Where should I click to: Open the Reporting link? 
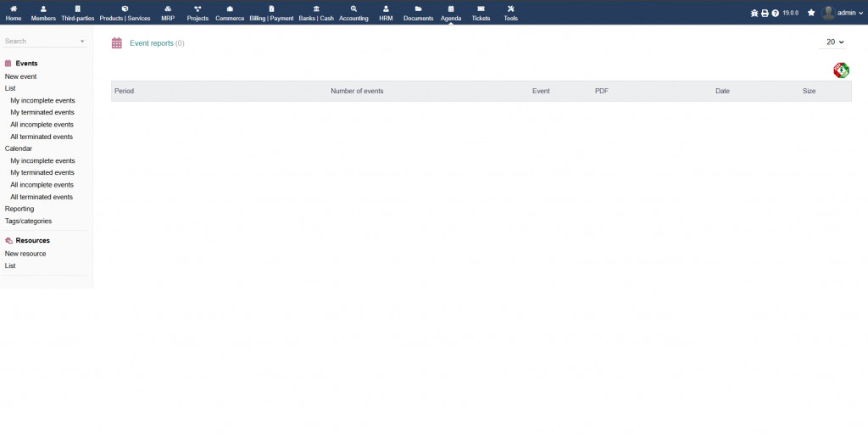click(19, 209)
